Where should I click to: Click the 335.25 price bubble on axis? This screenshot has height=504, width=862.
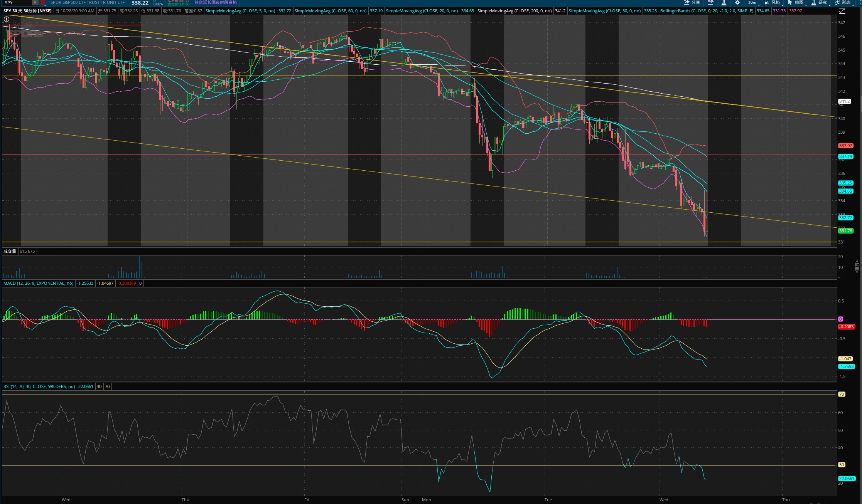846,183
